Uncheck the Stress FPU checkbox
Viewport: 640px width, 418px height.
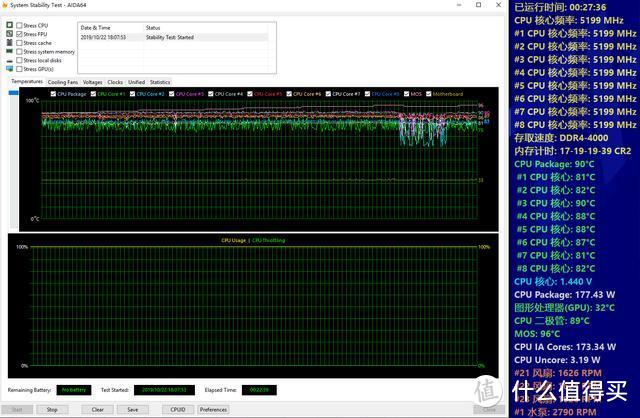coord(19,34)
